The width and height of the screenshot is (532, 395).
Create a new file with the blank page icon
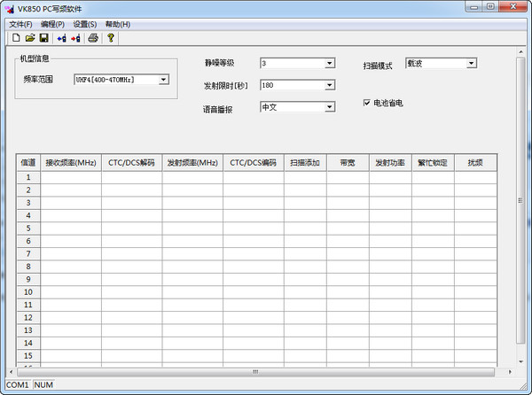(x=16, y=38)
